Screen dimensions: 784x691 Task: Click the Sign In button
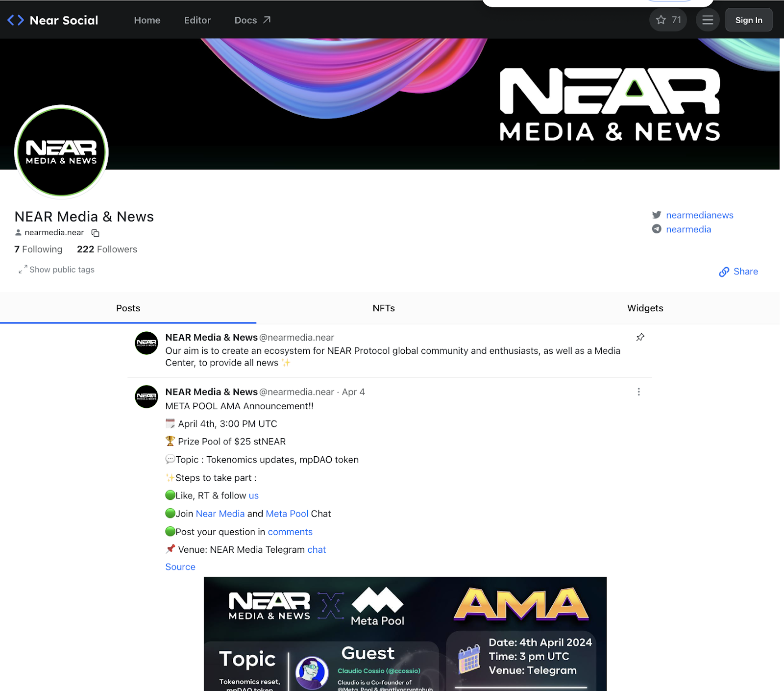[749, 20]
